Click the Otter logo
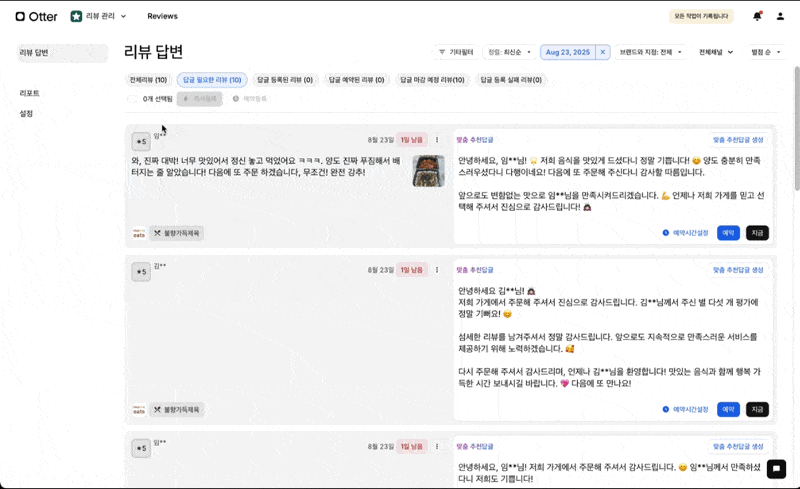Viewport: 800px width, 489px height. pos(36,16)
